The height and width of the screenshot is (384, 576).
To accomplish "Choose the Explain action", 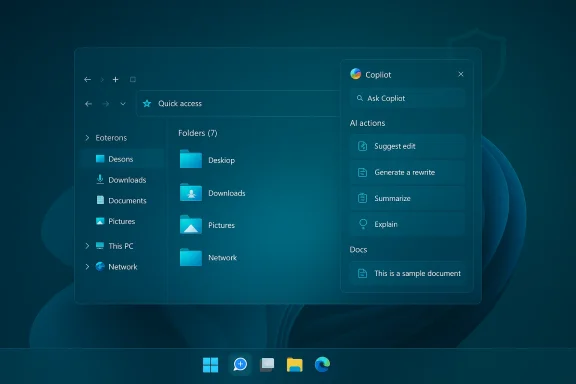I will tap(407, 224).
